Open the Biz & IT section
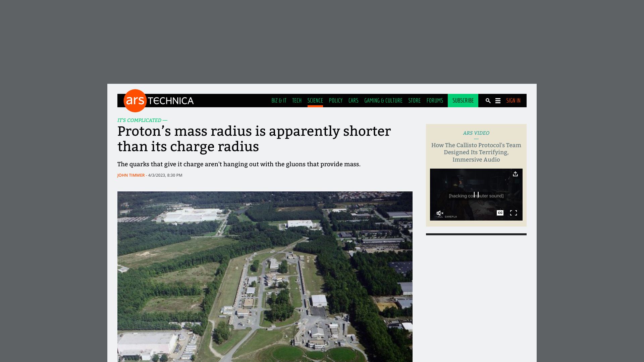The image size is (644, 362). tap(279, 101)
